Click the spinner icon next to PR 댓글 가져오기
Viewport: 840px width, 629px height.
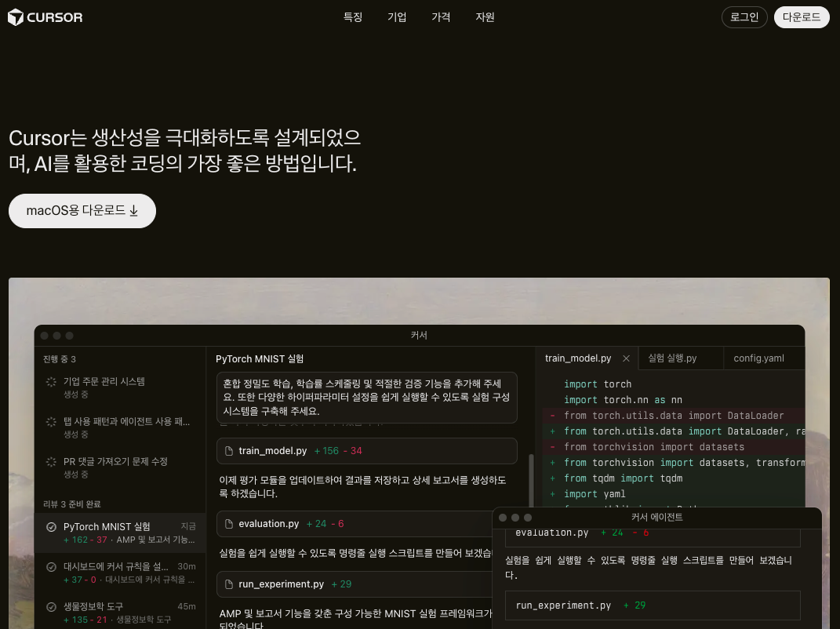tap(52, 461)
